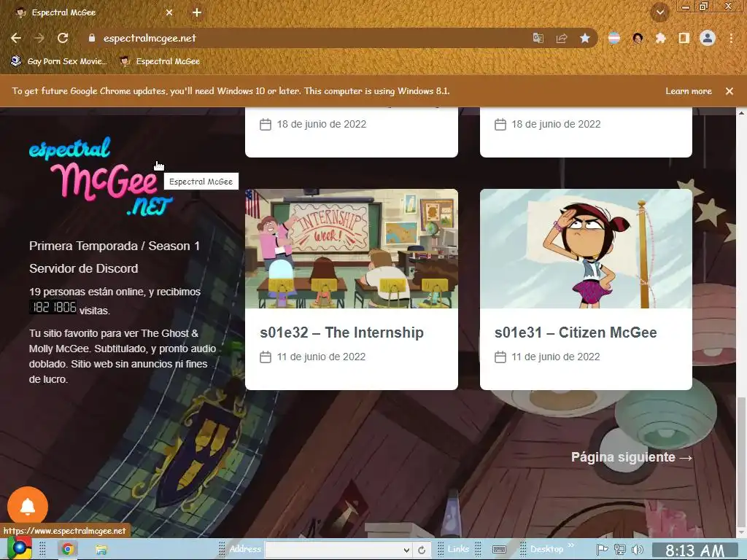This screenshot has width=747, height=560.
Task: Expand the taskbar Address dropdown arrow
Action: point(406,550)
